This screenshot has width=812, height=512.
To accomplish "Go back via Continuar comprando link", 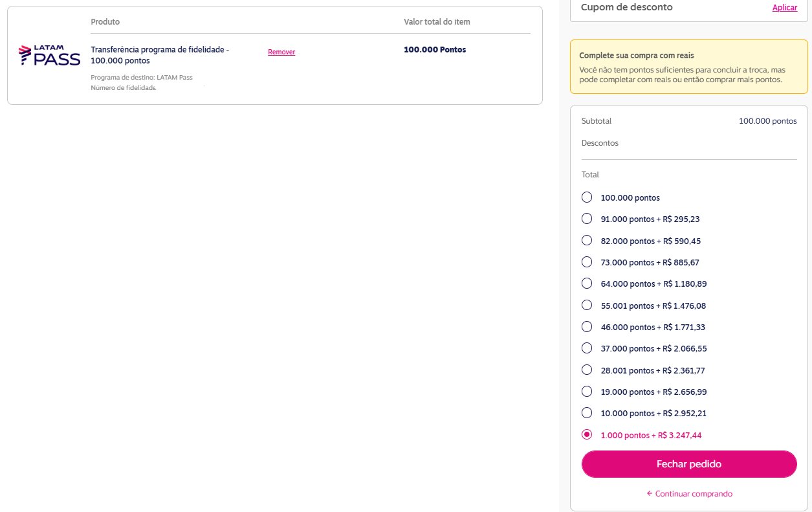I will click(x=689, y=494).
